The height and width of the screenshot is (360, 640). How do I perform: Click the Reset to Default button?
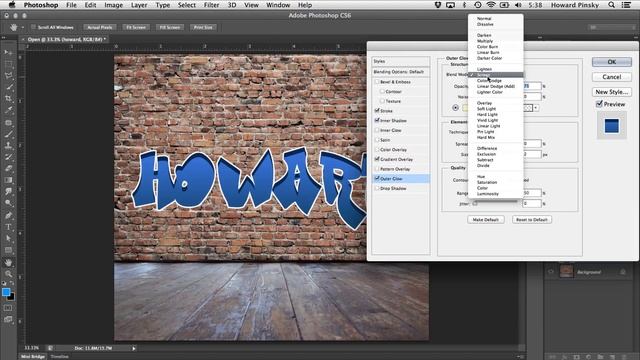(x=531, y=220)
